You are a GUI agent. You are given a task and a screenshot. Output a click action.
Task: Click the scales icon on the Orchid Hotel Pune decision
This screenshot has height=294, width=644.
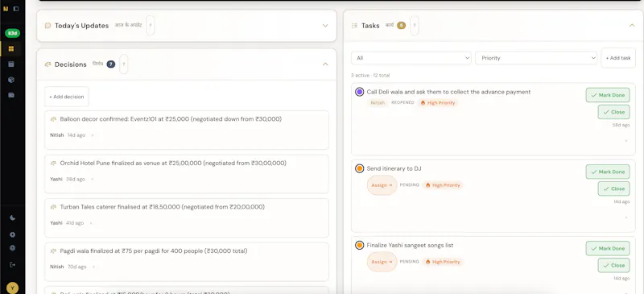(53, 164)
